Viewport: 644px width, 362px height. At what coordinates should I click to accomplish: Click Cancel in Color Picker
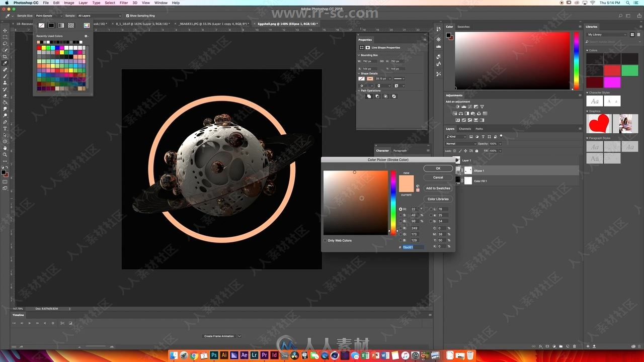[438, 177]
